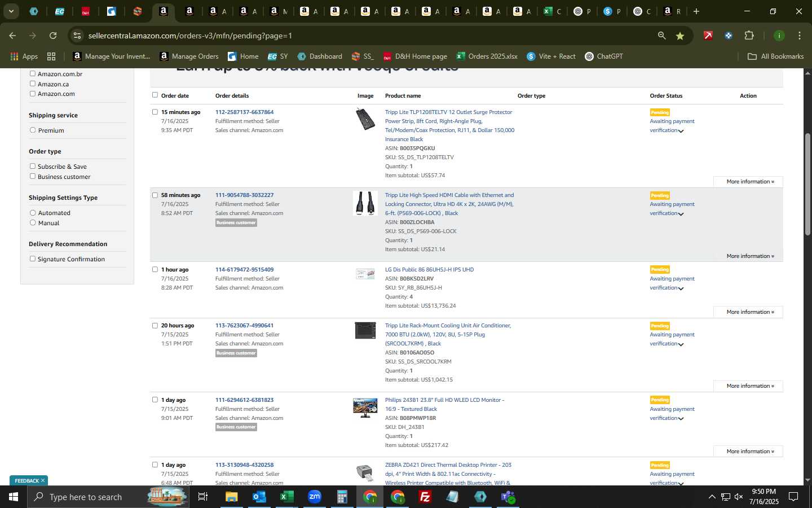Open the zoom magnifier icon in the address bar
The image size is (812, 508).
pos(661,36)
